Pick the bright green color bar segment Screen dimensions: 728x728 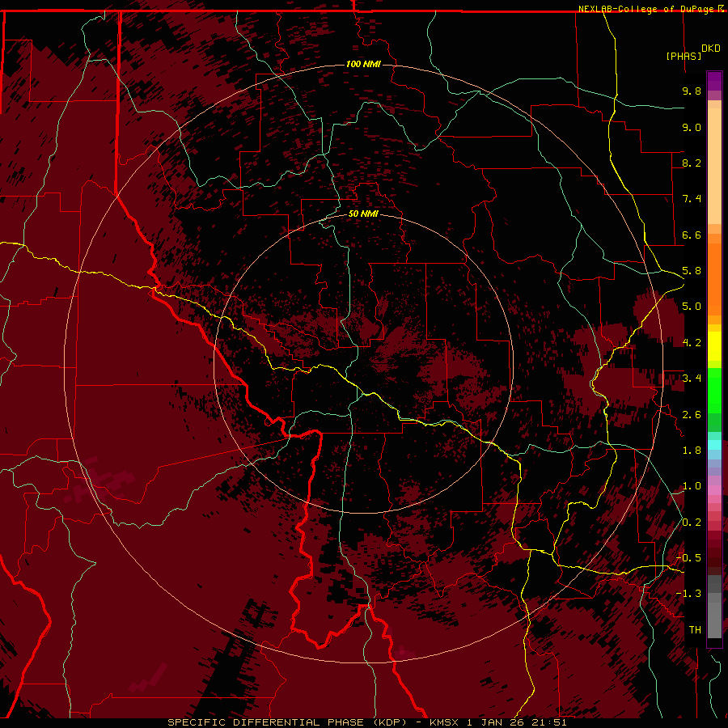tap(714, 391)
